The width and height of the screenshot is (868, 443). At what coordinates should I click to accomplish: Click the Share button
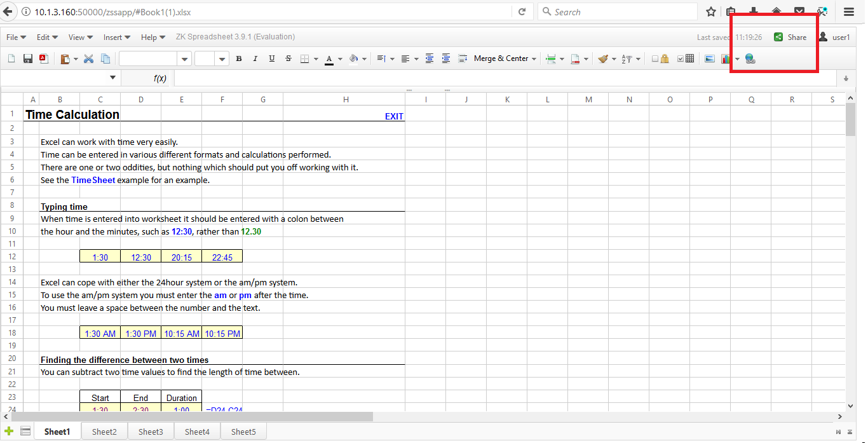[x=791, y=37]
